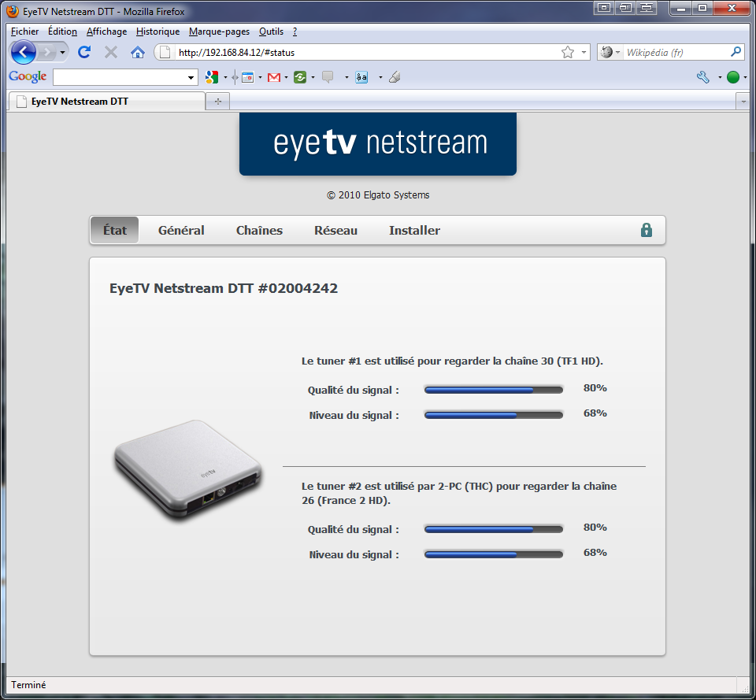Image resolution: width=756 pixels, height=700 pixels.
Task: Click tuner #2 Niveau du signal bar
Action: point(494,554)
